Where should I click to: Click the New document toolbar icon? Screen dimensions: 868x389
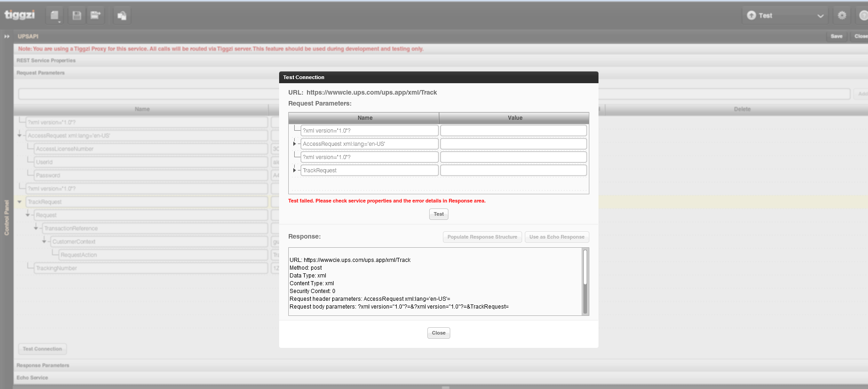tap(54, 16)
